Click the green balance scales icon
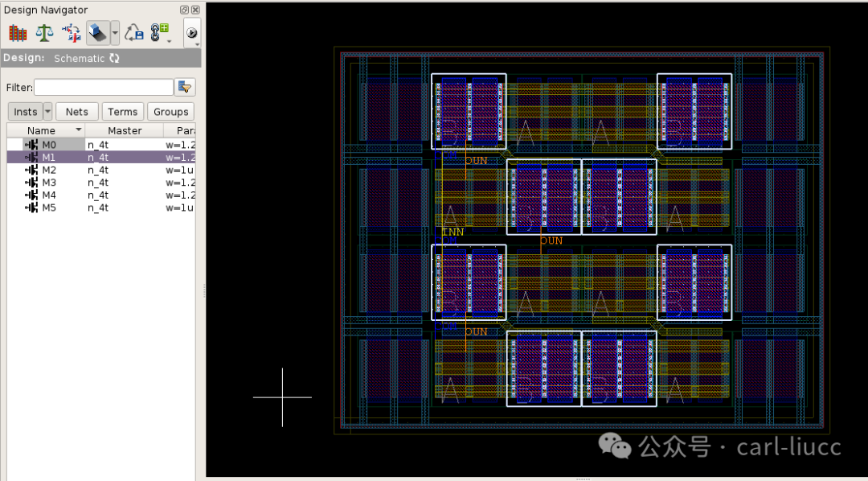The image size is (868, 481). (44, 33)
